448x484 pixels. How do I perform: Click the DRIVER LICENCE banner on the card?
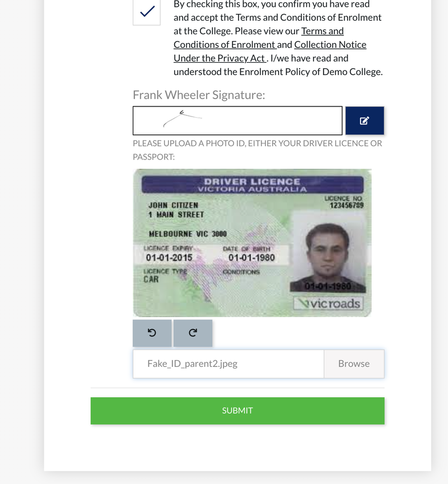[x=253, y=185]
